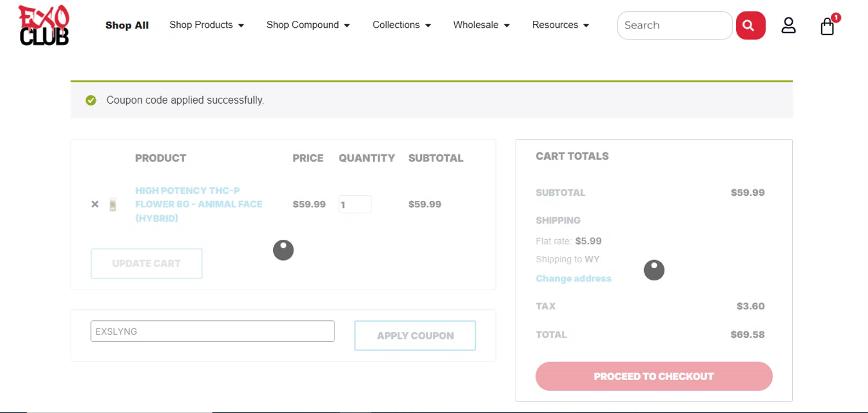Open the user account icon
The height and width of the screenshot is (413, 868).
pyautogui.click(x=788, y=25)
